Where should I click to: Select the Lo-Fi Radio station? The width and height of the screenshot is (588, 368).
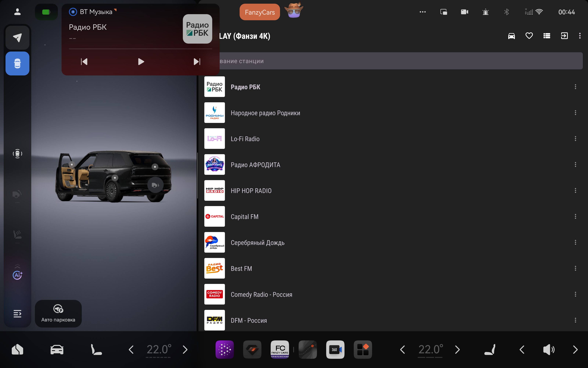click(393, 139)
